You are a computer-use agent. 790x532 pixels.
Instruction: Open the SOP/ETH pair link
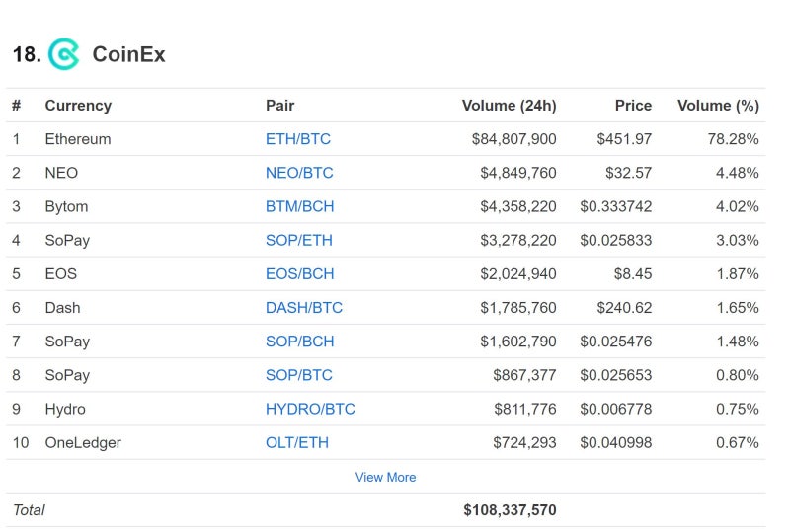click(x=299, y=240)
